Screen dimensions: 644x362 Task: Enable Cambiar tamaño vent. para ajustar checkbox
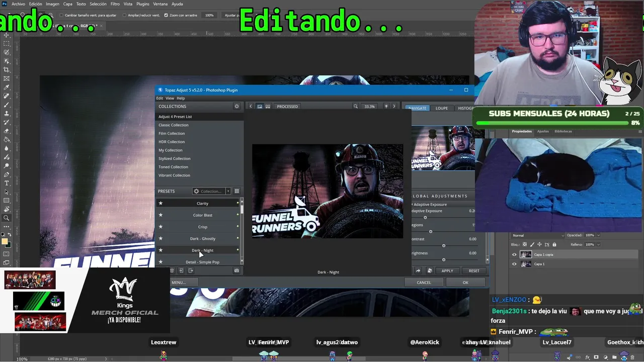[61, 15]
